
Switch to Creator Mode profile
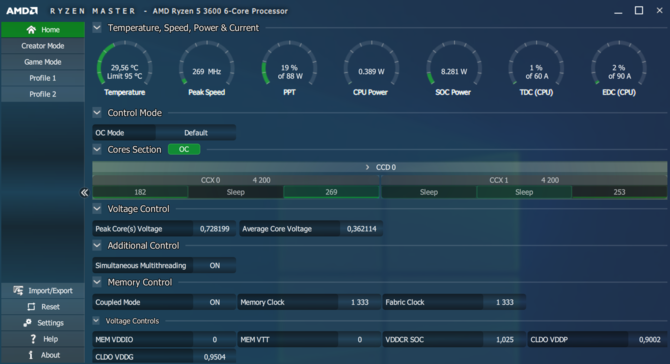[x=43, y=46]
